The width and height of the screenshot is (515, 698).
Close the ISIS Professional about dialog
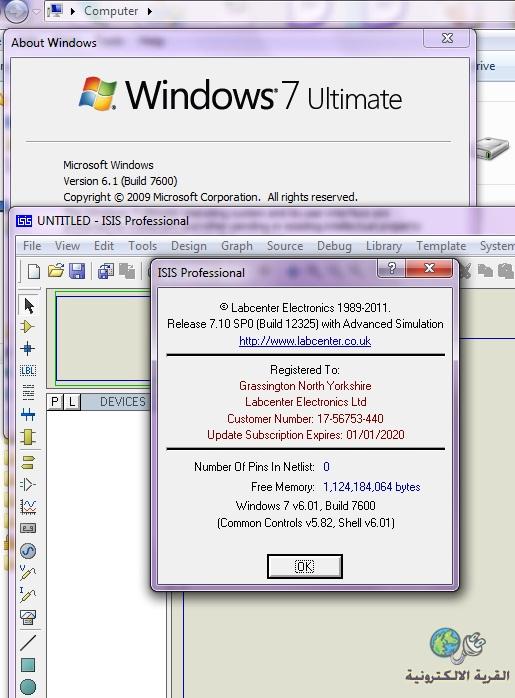click(430, 268)
